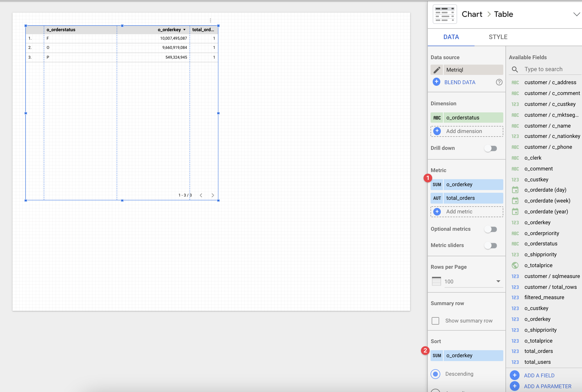Click the Blend Data help question icon
The height and width of the screenshot is (392, 582).
499,82
